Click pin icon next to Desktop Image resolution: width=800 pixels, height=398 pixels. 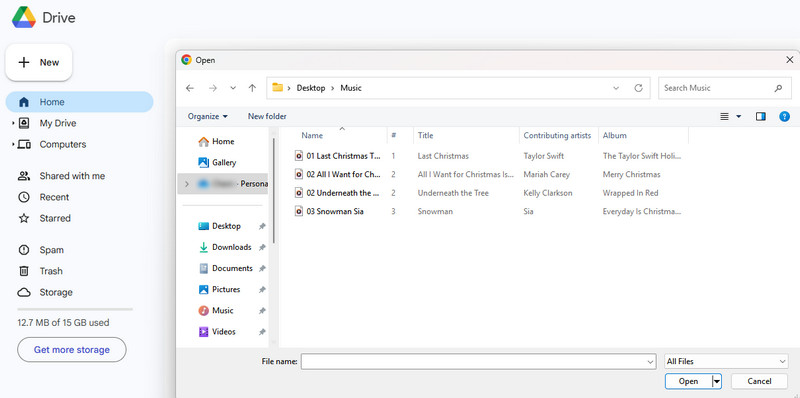click(x=262, y=226)
